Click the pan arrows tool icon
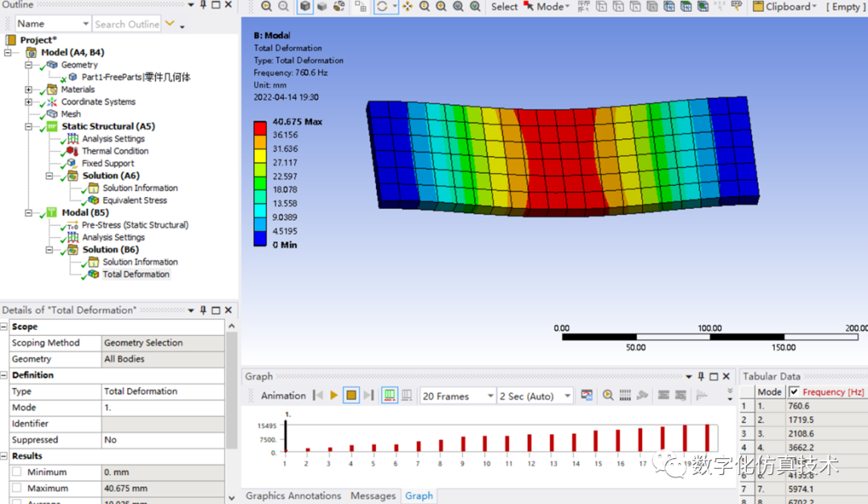This screenshot has width=868, height=504. coord(407,6)
